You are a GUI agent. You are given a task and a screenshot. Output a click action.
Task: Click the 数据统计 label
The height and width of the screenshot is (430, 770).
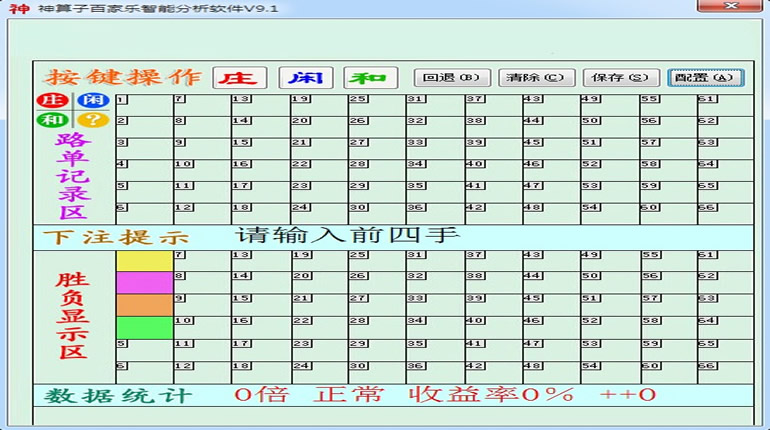pos(117,396)
